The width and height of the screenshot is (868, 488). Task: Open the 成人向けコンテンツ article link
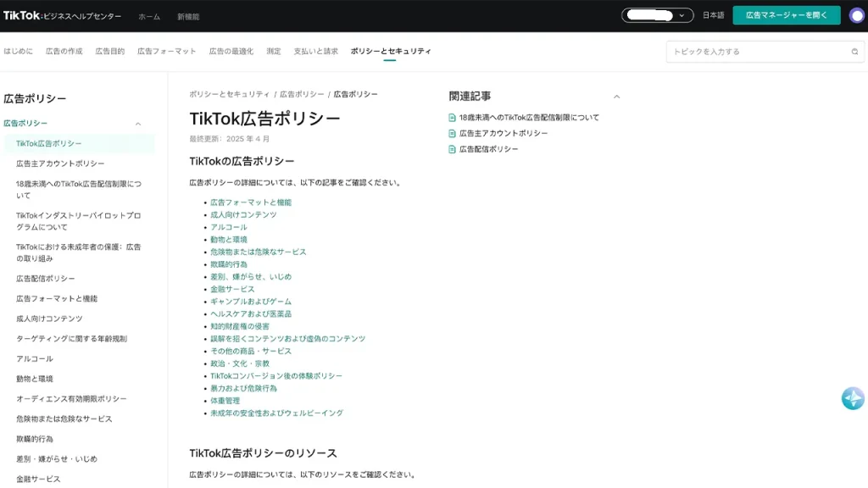pyautogui.click(x=243, y=214)
